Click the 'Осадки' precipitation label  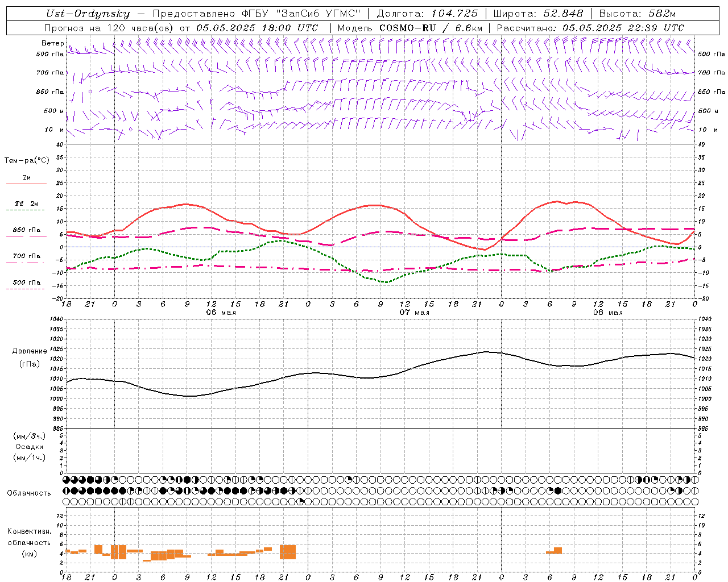pyautogui.click(x=30, y=447)
